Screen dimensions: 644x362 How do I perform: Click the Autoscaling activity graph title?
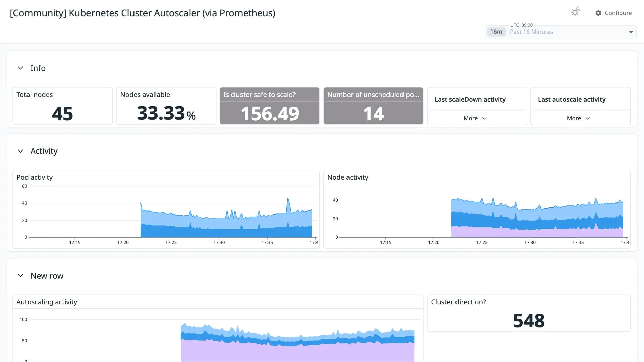(47, 302)
